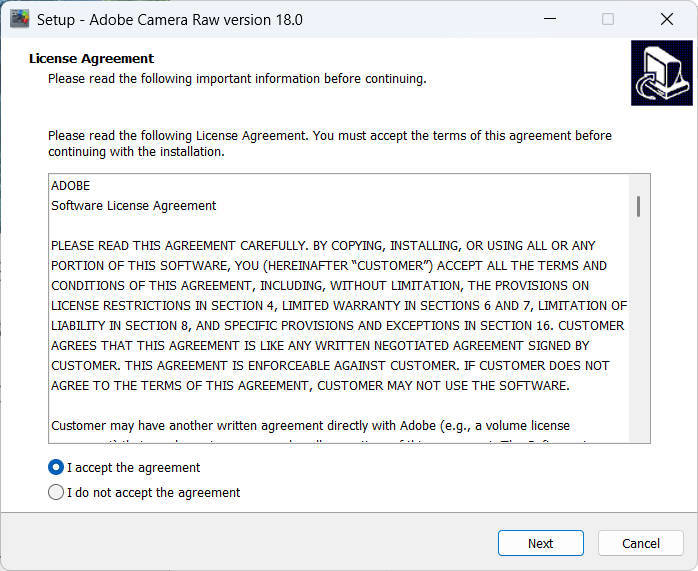
Task: Click the "Setup - Adobe Camera Raw version 18.0" title
Action: pos(169,19)
